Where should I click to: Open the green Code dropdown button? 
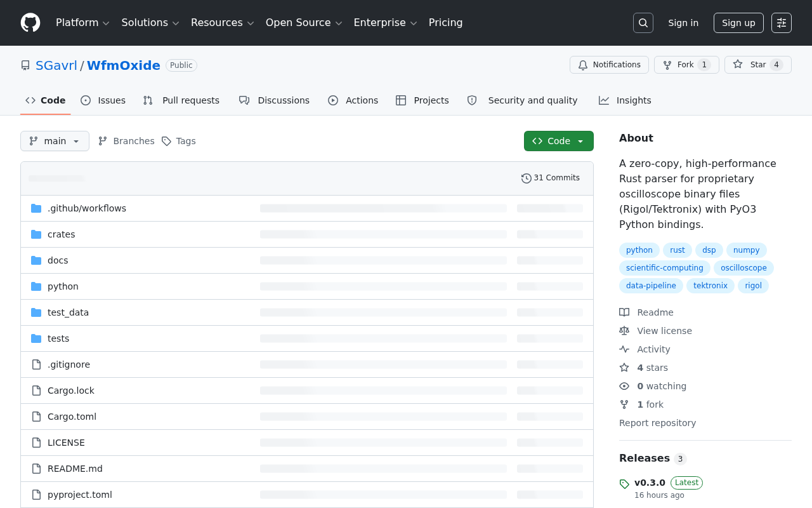(559, 141)
